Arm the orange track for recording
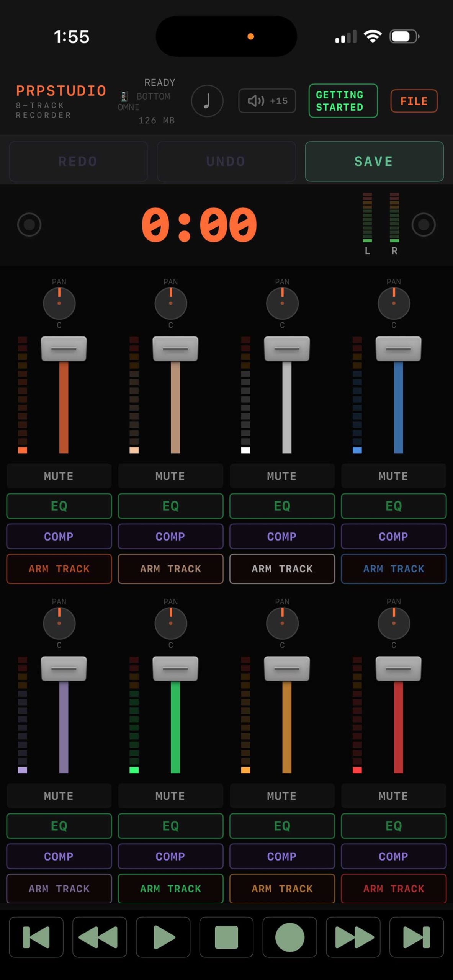The width and height of the screenshot is (453, 980). (x=59, y=569)
